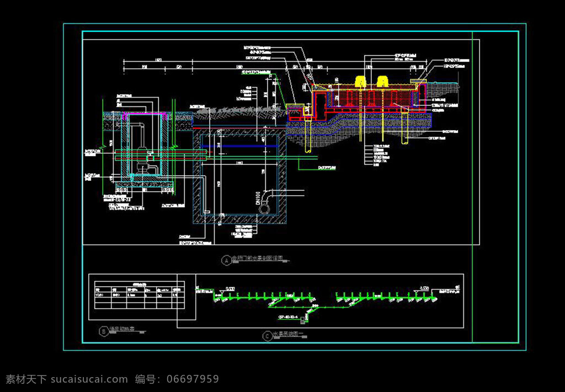Click the circled C detail marker

[266, 336]
